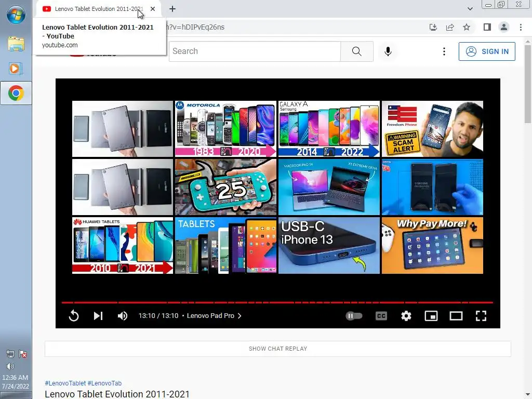
Task: Open the MacBook Pro vs X1 Extreme video
Action: point(329,187)
